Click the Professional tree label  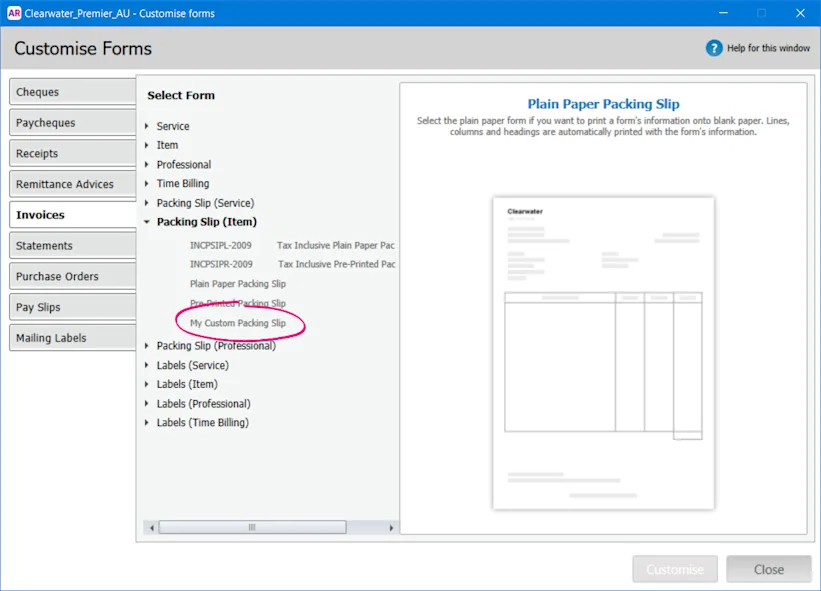[x=184, y=164]
